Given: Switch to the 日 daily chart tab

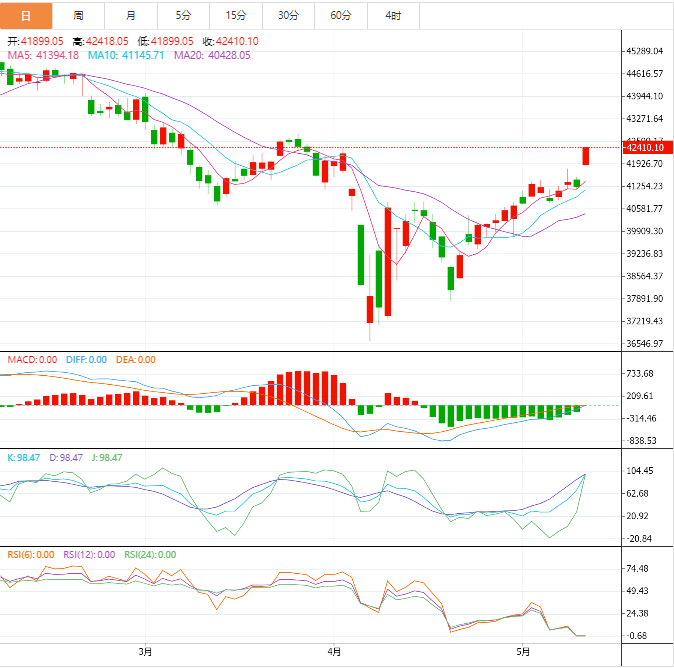Looking at the screenshot, I should pyautogui.click(x=25, y=15).
